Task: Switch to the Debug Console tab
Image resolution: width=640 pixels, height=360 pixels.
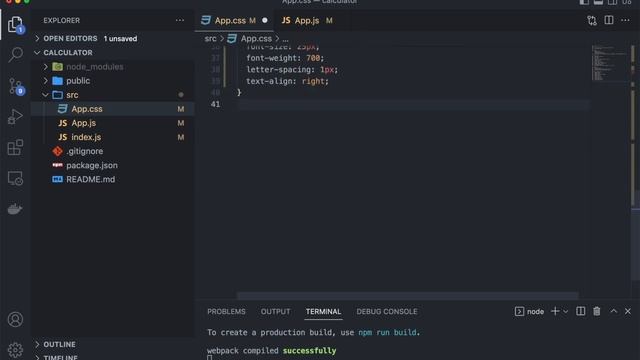Action: pyautogui.click(x=387, y=311)
